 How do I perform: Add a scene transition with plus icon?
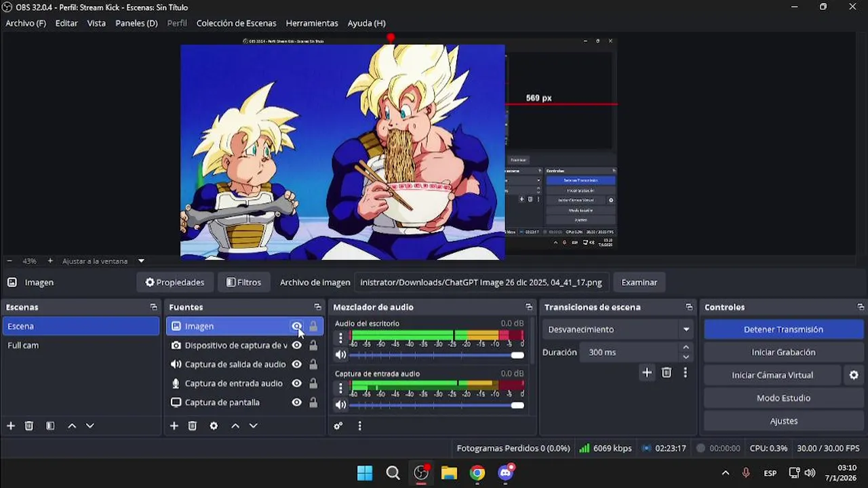click(x=647, y=372)
